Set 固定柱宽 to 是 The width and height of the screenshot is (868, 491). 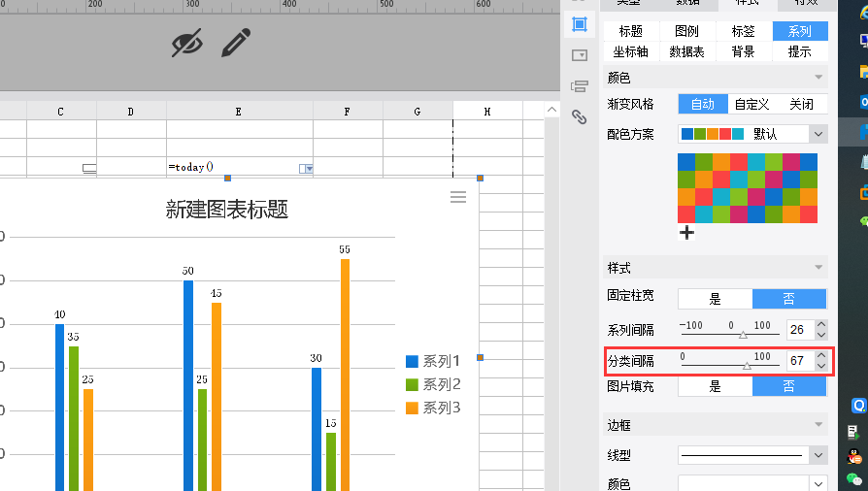715,299
